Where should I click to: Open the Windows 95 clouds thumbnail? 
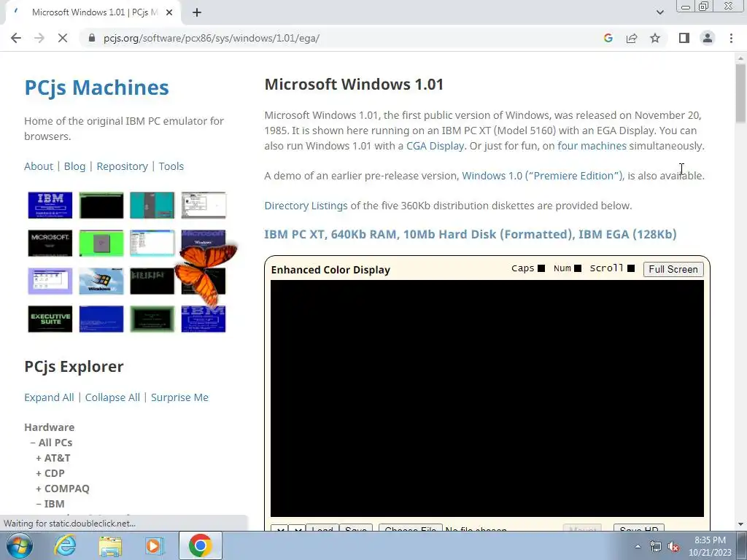coord(101,281)
